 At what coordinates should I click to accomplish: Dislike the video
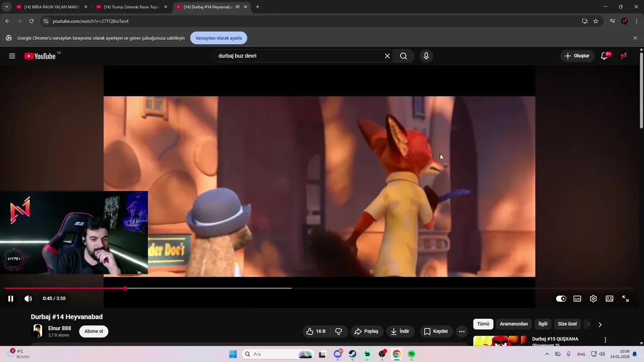pos(339,331)
